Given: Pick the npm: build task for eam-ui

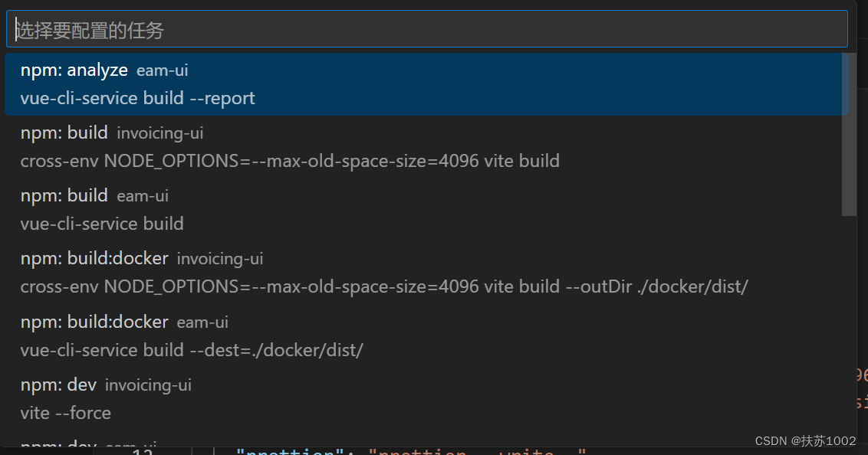Looking at the screenshot, I should click(x=64, y=196).
